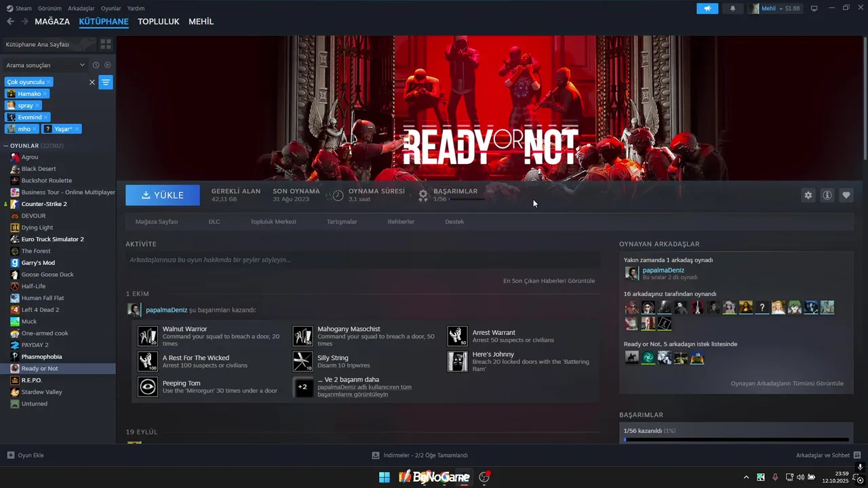Viewport: 868px width, 488px height.
Task: Open the DLC game tab
Action: [x=214, y=222]
